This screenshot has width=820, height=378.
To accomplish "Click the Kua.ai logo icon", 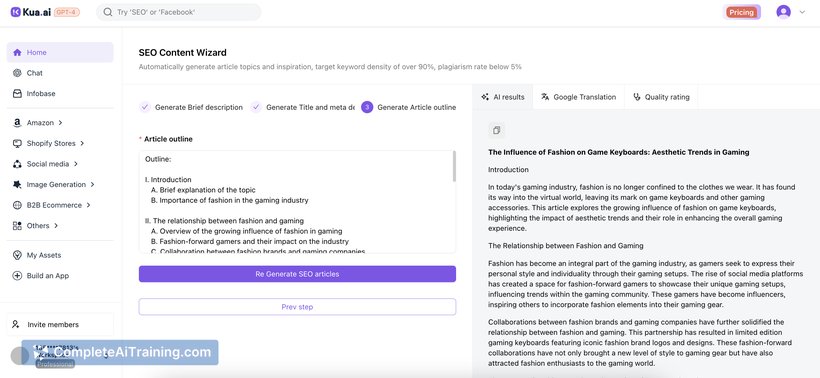I will point(15,12).
